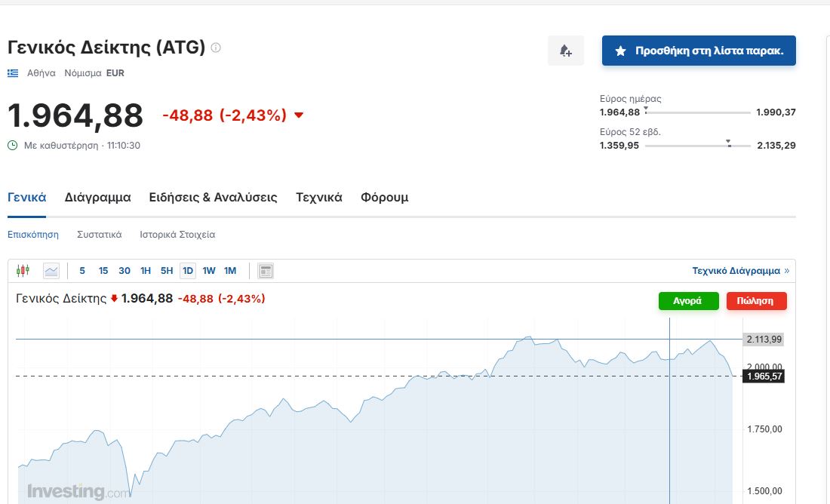
Task: Click the info icon next to ATG title
Action: (x=216, y=48)
